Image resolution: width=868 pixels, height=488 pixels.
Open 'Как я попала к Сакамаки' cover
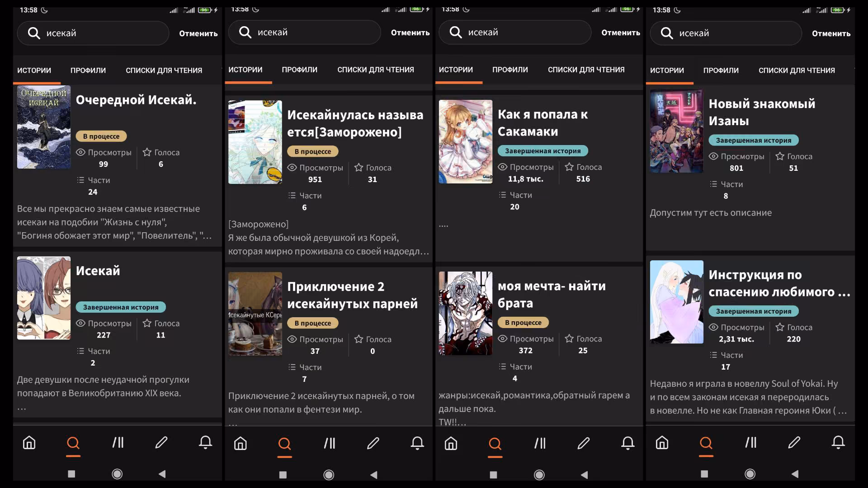[466, 141]
